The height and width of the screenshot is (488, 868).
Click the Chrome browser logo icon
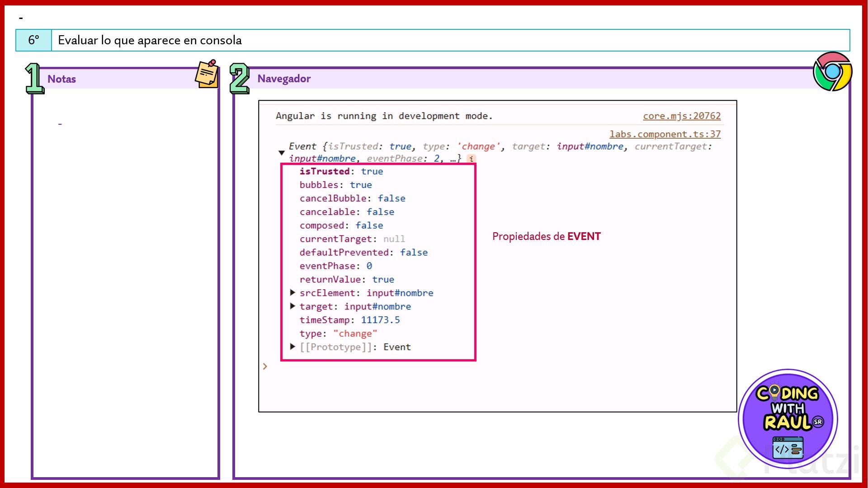click(832, 71)
